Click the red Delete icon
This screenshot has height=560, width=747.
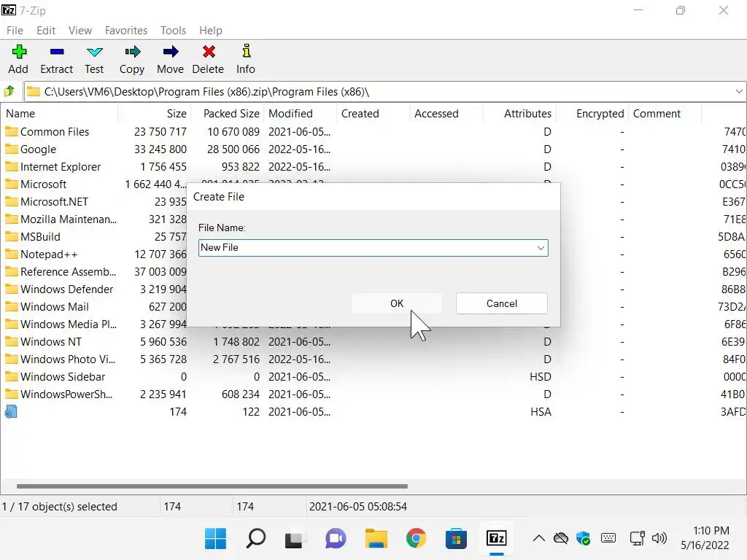(x=208, y=52)
